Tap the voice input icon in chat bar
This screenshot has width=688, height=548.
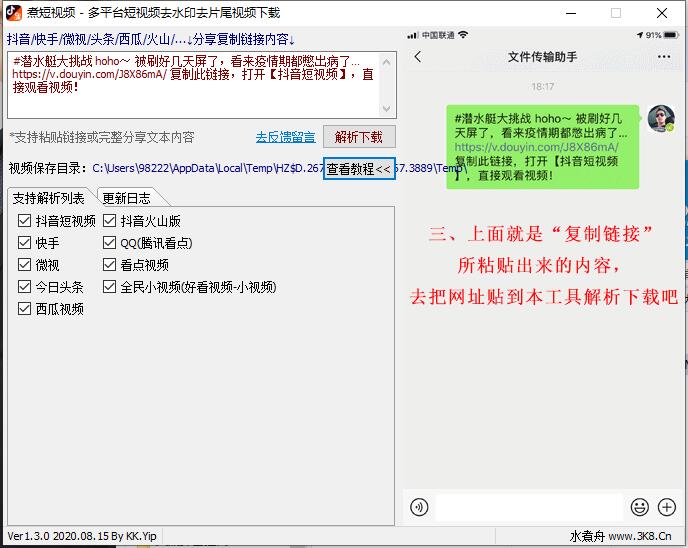[419, 507]
